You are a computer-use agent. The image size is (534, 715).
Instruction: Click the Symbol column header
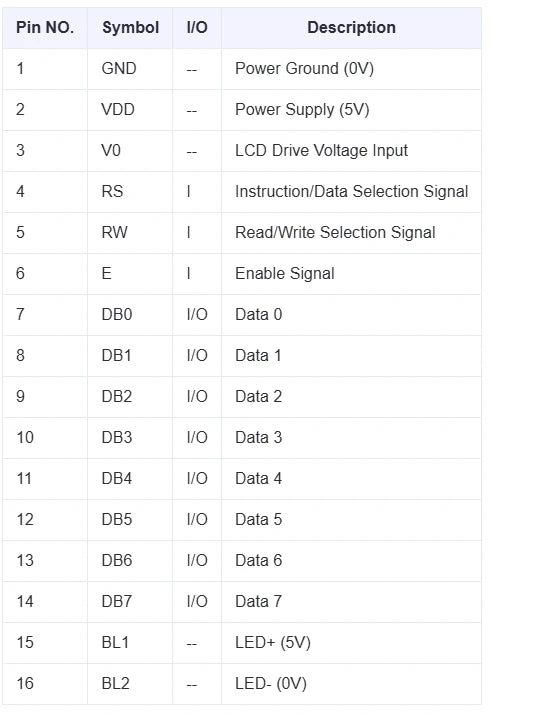(x=130, y=28)
